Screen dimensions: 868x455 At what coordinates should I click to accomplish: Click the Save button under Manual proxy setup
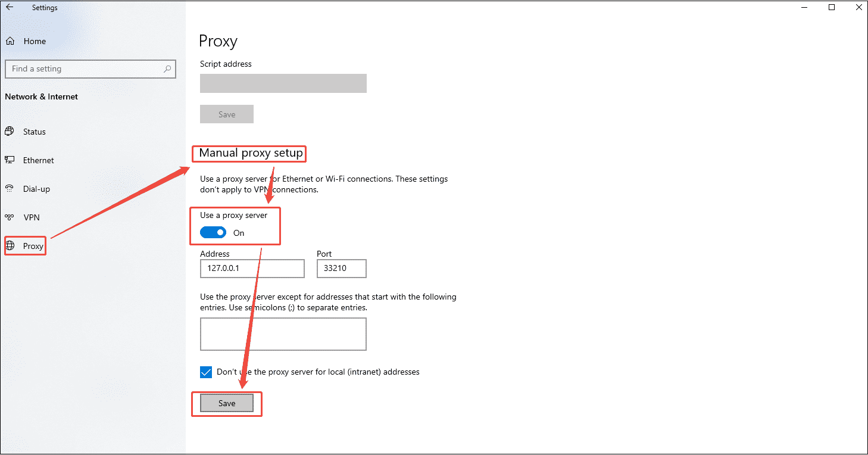[x=226, y=403]
